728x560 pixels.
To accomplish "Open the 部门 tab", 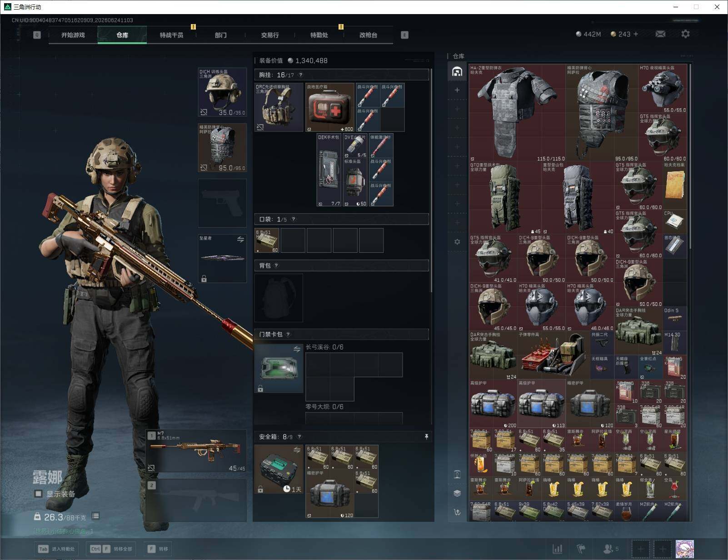I will tap(221, 35).
